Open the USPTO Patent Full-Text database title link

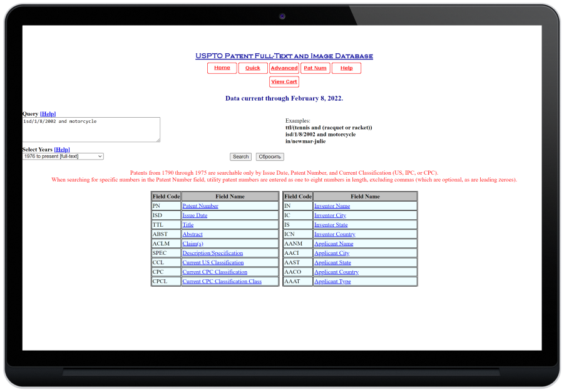point(284,56)
